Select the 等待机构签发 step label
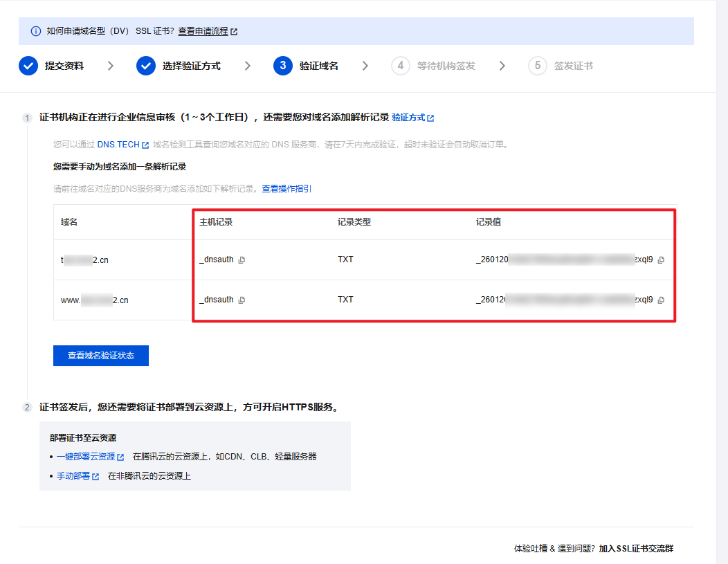The height and width of the screenshot is (564, 728). point(446,66)
